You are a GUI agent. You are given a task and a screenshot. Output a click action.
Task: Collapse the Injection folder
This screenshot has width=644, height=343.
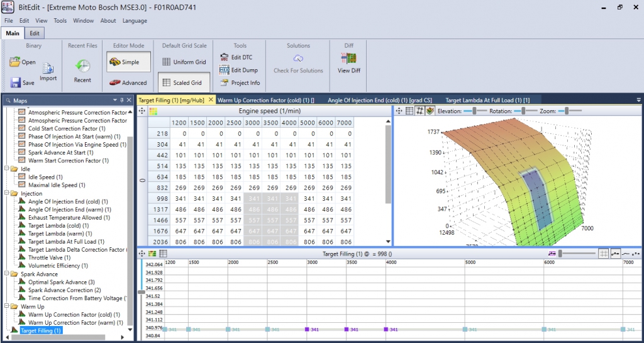(6, 193)
